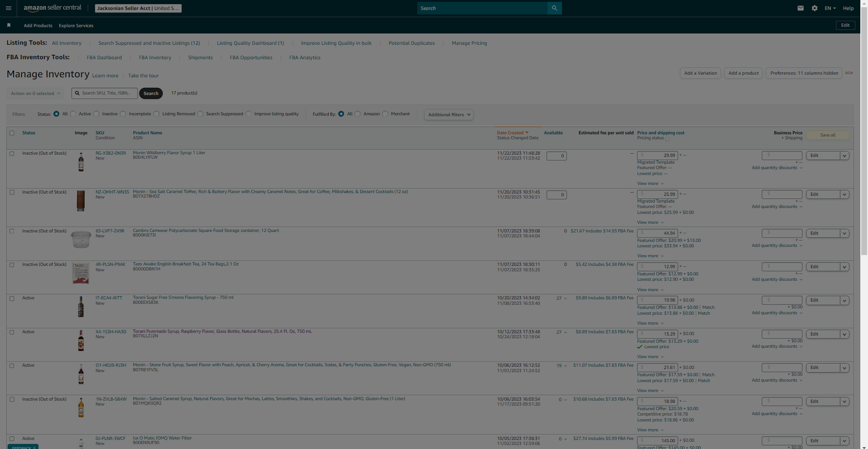Open Tazo Awake tea product thumbnail
The image size is (868, 449).
click(x=81, y=273)
